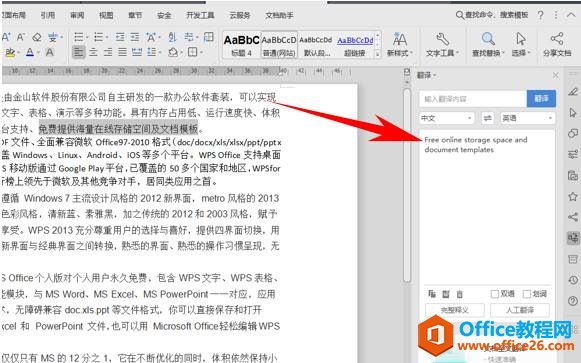Open the 文档助手 document assistant tab

tap(279, 15)
